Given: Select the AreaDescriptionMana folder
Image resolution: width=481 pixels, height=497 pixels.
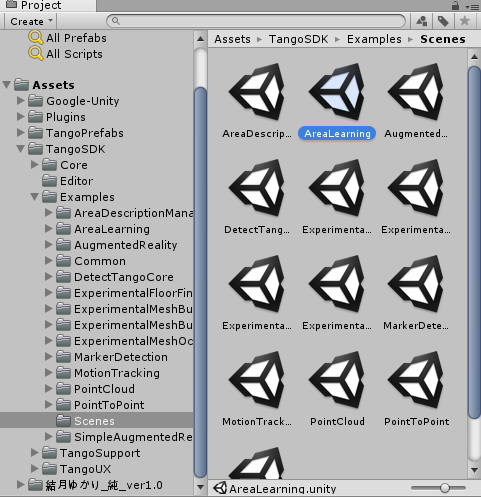Looking at the screenshot, I should click(x=124, y=213).
